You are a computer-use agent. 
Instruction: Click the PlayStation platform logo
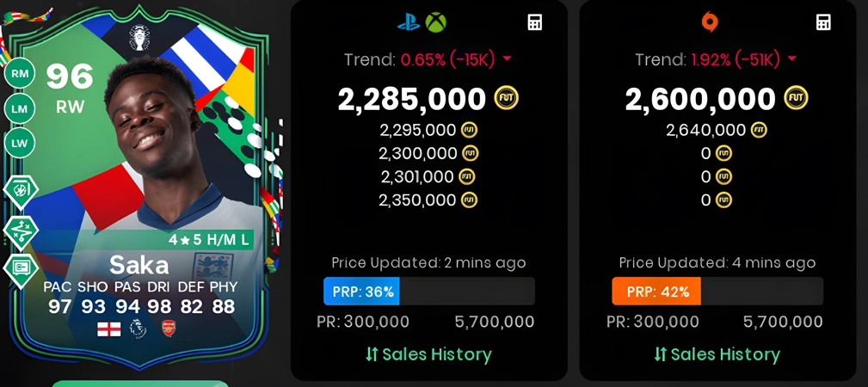[x=409, y=22]
